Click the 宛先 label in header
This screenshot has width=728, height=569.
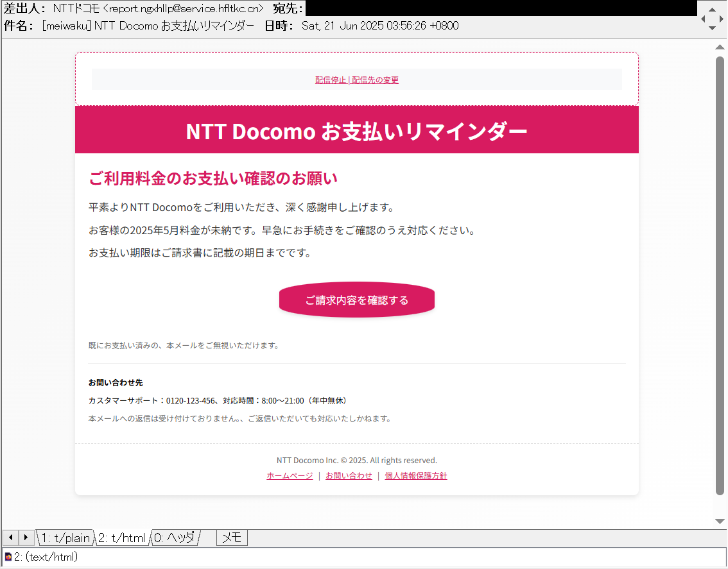pos(288,8)
